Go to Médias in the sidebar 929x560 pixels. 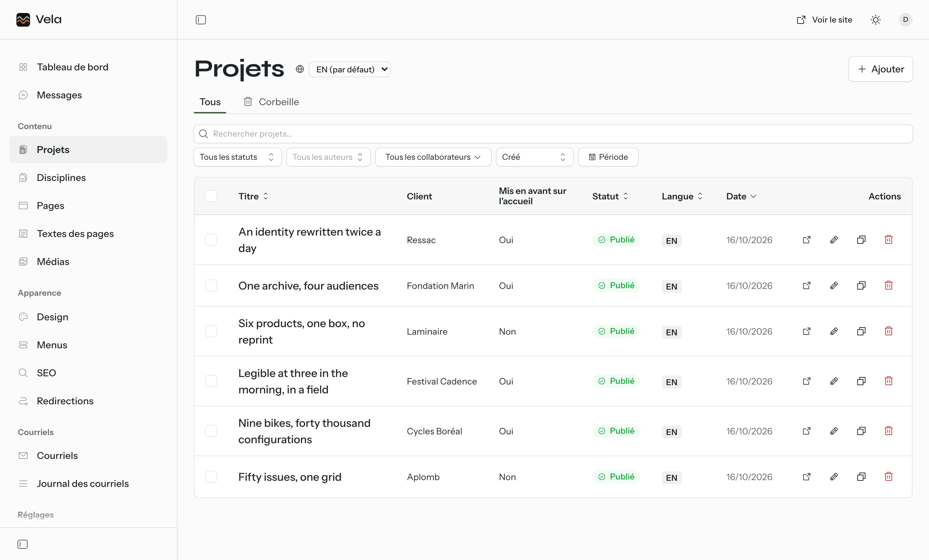coord(88,262)
